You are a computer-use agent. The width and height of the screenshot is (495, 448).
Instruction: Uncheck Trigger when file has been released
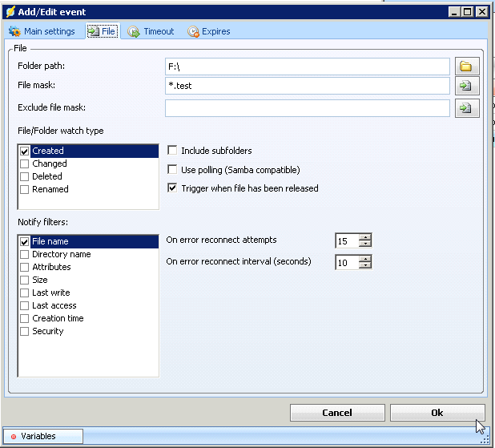(x=173, y=188)
